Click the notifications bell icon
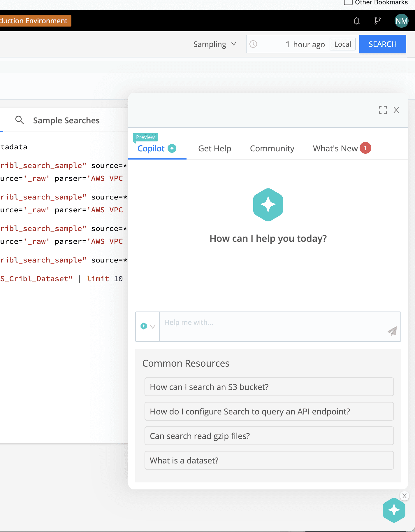 point(356,21)
